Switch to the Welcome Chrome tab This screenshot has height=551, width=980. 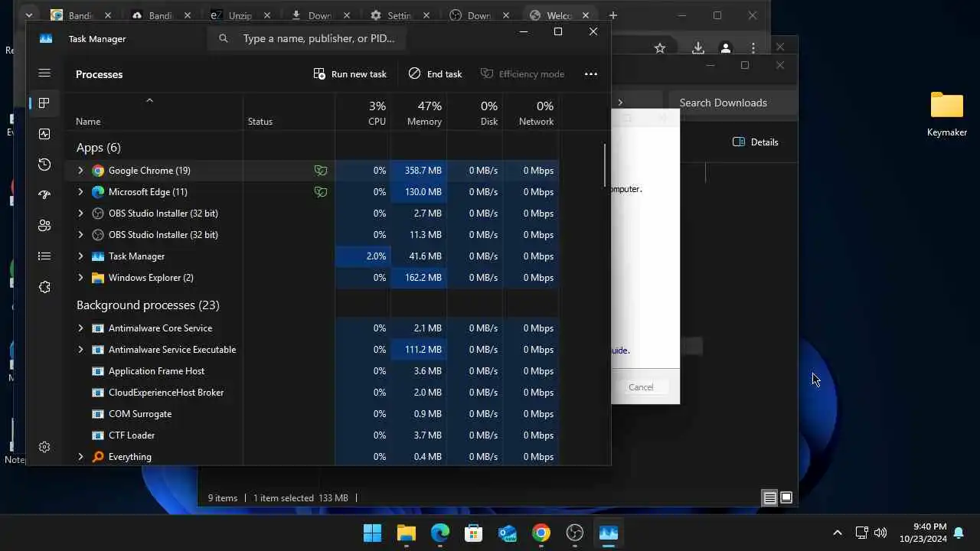558,15
